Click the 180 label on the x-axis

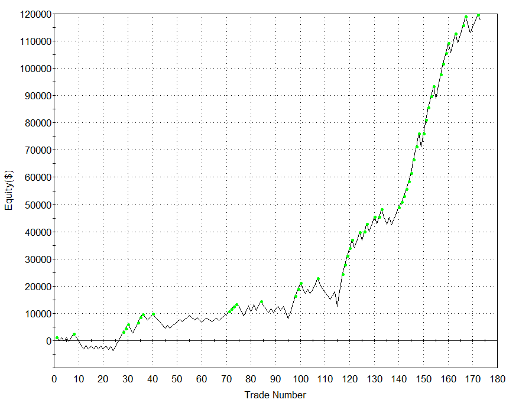(x=497, y=379)
